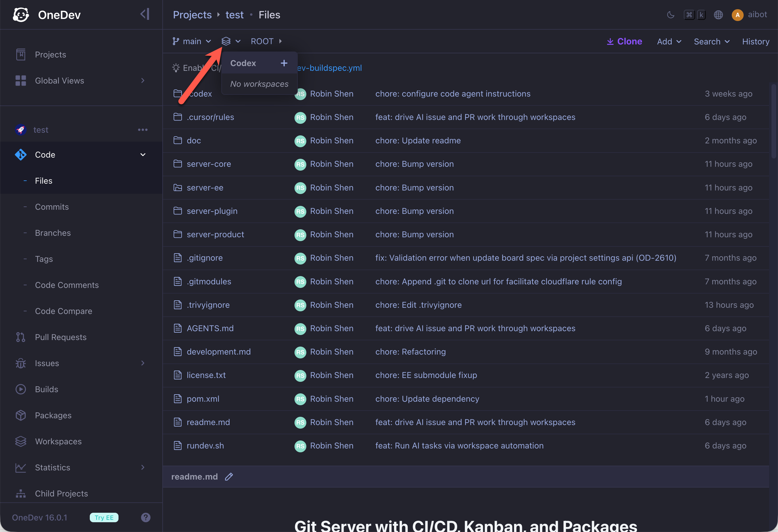
Task: Select the test project in sidebar
Action: [x=41, y=129]
